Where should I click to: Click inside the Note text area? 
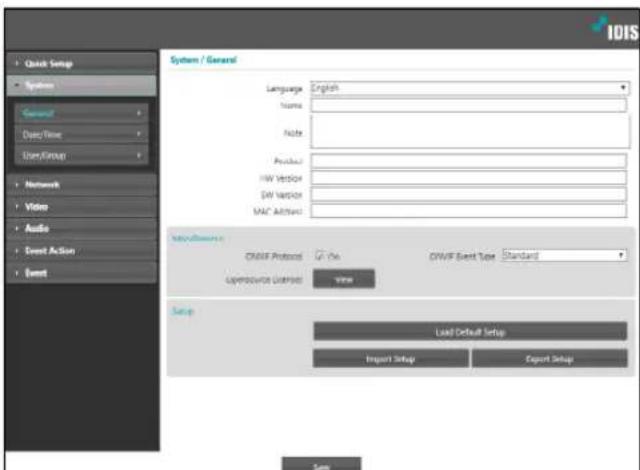click(x=470, y=132)
